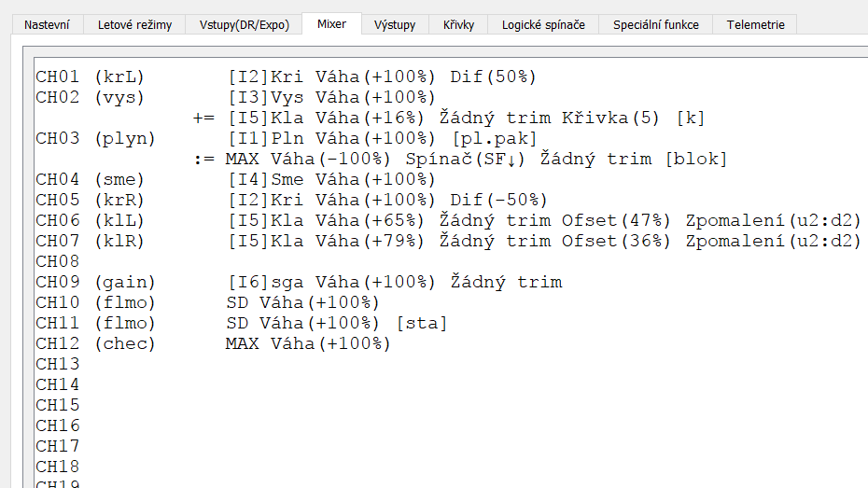Open the Logické spínače tab
Image resolution: width=868 pixels, height=488 pixels.
tap(543, 25)
